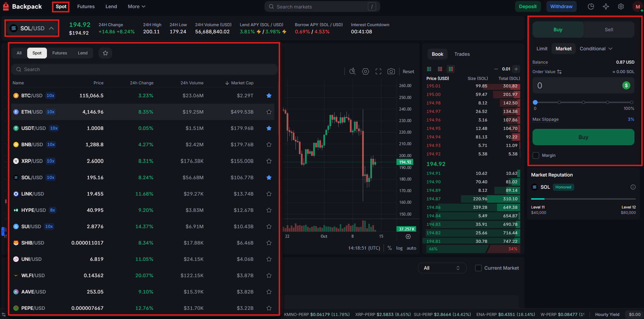Sort markets by Market Cap column

pos(239,83)
